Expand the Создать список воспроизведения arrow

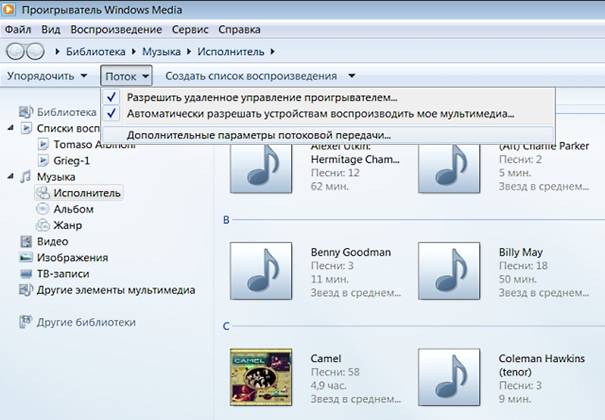[351, 76]
